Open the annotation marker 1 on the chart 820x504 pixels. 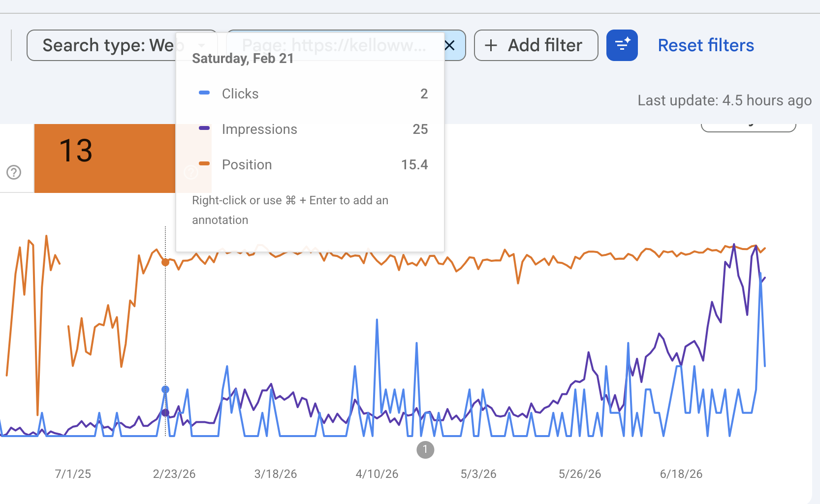(425, 449)
